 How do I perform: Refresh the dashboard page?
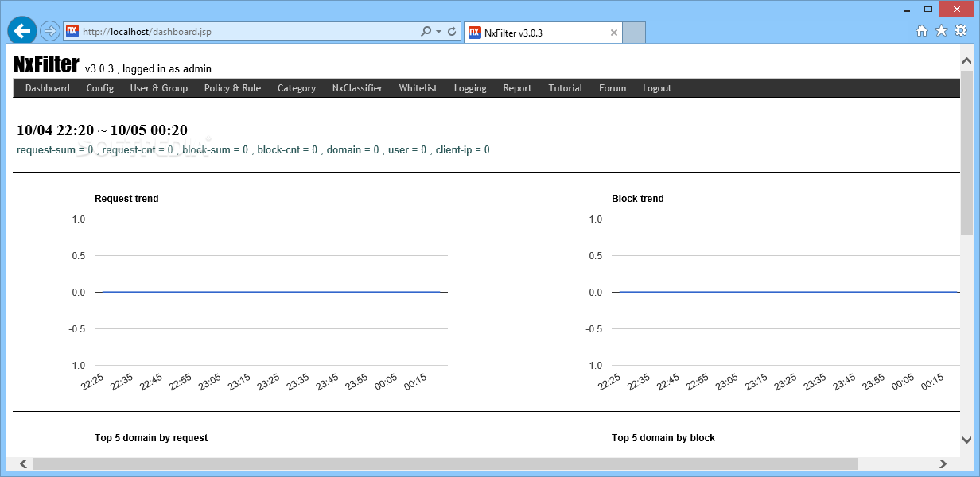click(x=453, y=32)
